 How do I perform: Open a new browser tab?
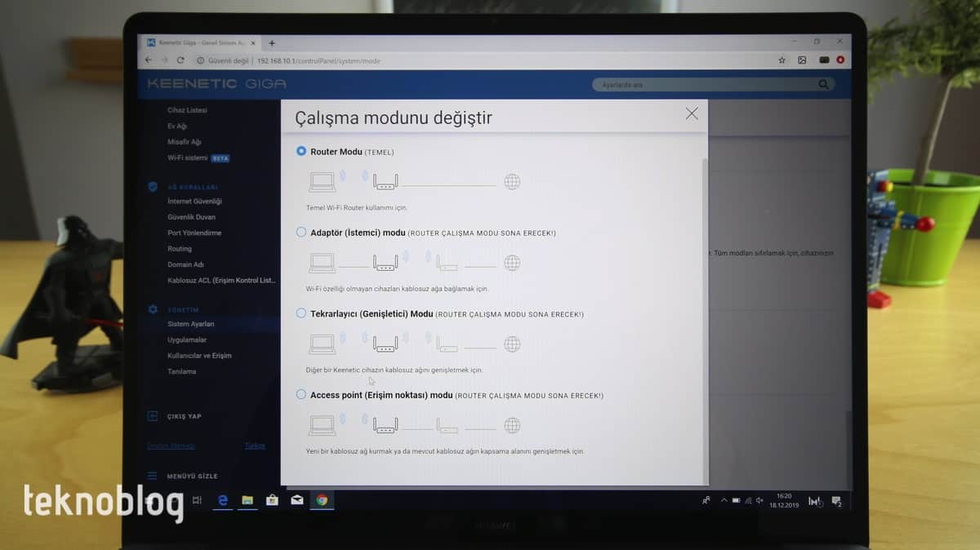[x=272, y=43]
